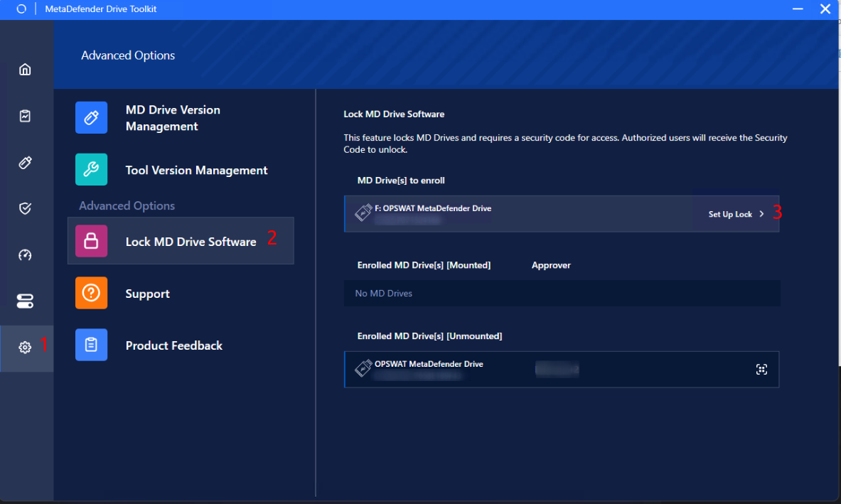Click 'Enrolled MD Drive[s] [Unmounted]' heading

coord(429,336)
